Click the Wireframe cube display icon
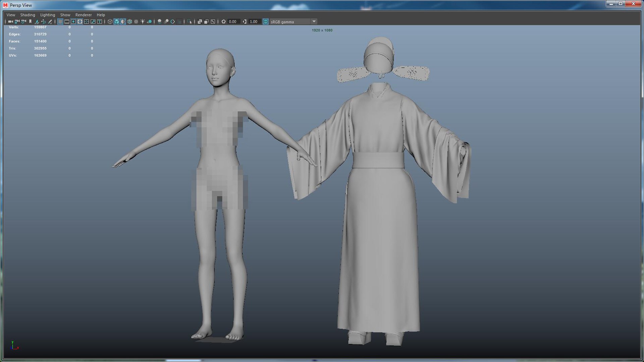This screenshot has height=362, width=644. [110, 21]
